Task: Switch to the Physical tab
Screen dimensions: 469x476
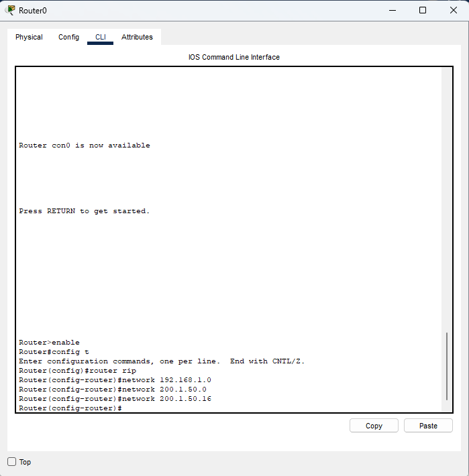Action: 29,38
